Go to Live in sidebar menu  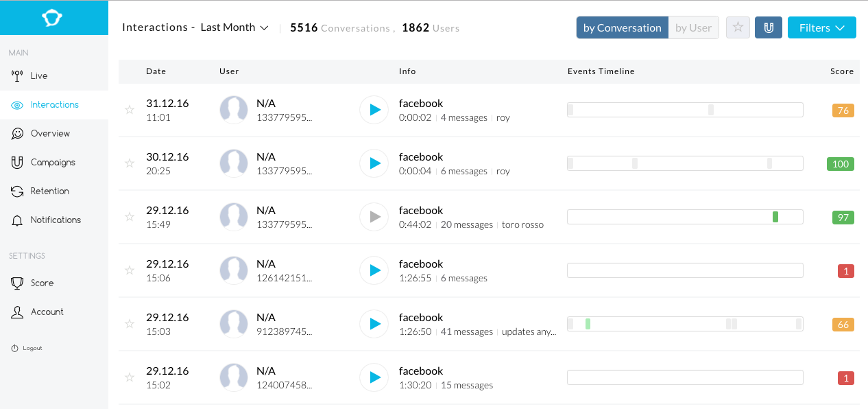coord(39,75)
